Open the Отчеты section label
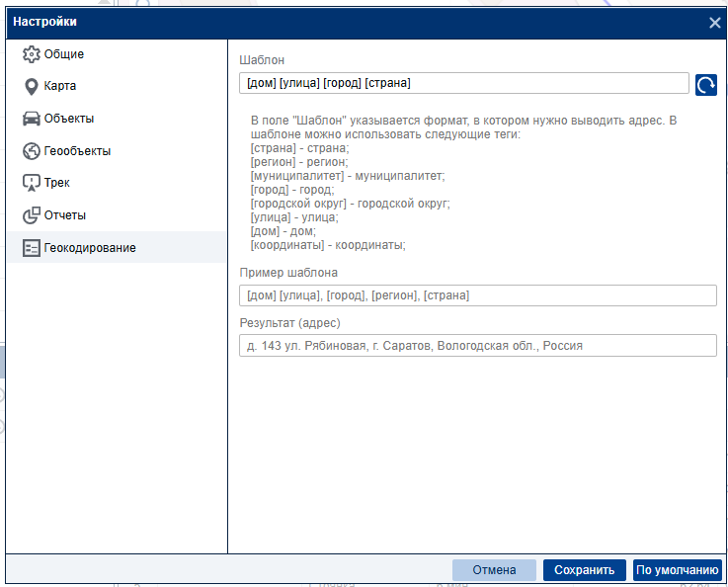The width and height of the screenshot is (728, 587). (65, 215)
